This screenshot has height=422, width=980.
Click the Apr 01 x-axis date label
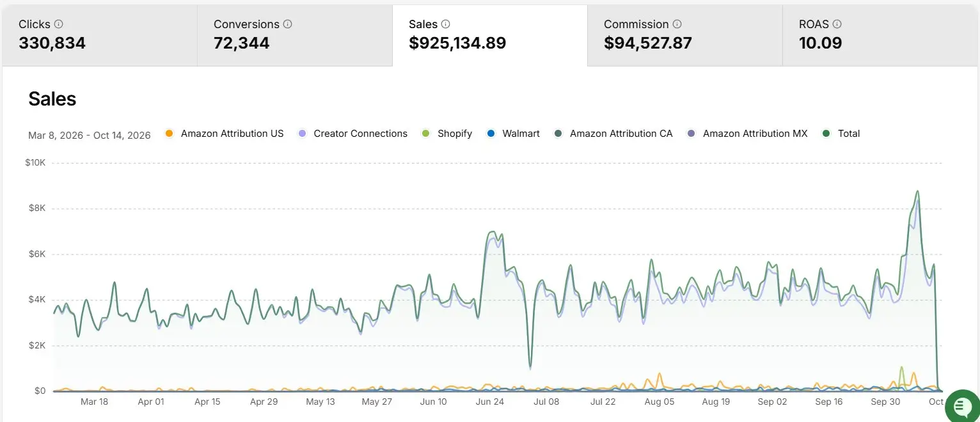click(151, 402)
